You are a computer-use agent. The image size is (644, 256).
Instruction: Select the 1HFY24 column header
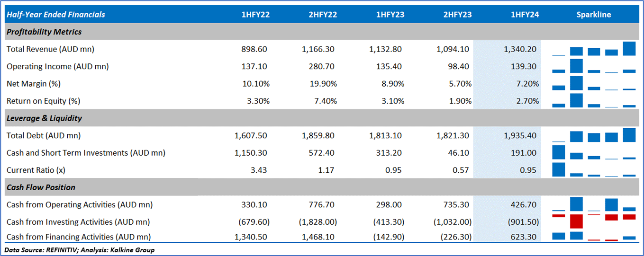point(525,15)
